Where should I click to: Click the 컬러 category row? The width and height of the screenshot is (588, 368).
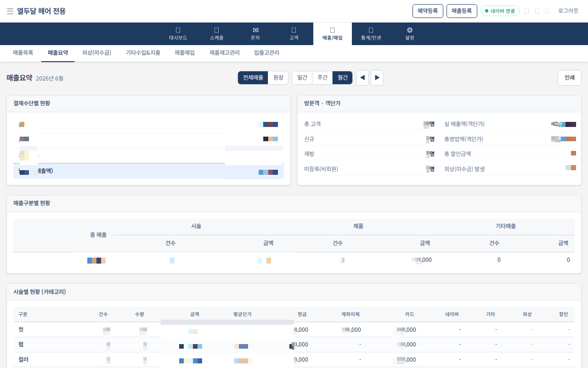(x=294, y=359)
